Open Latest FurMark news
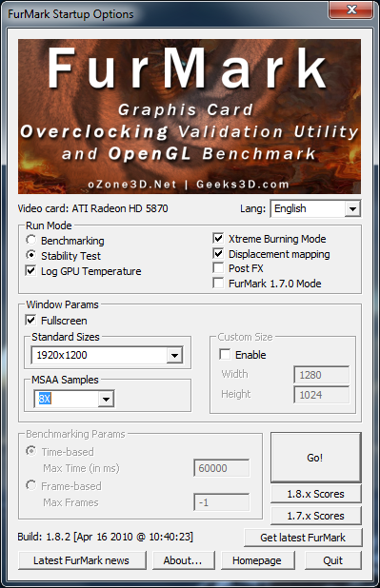 coord(82,560)
